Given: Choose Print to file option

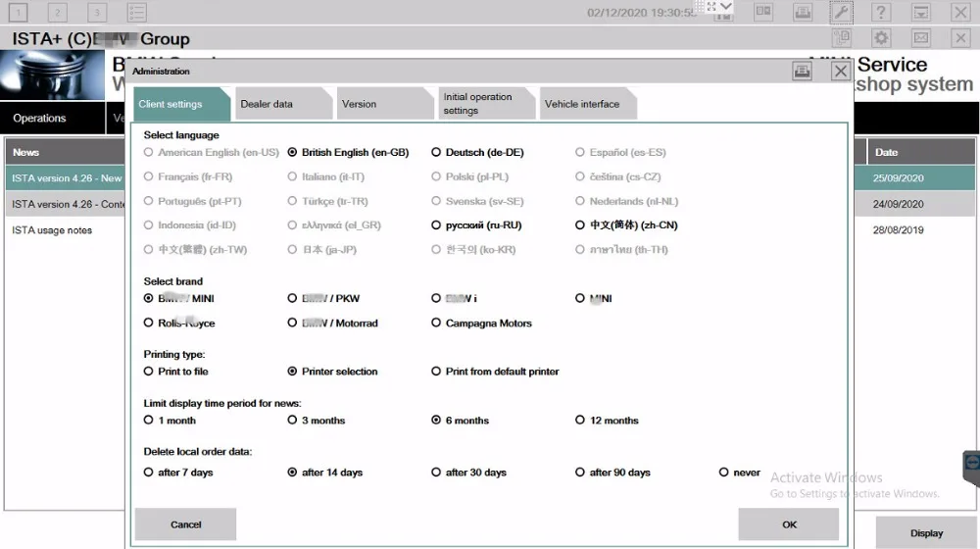Looking at the screenshot, I should 175,372.
